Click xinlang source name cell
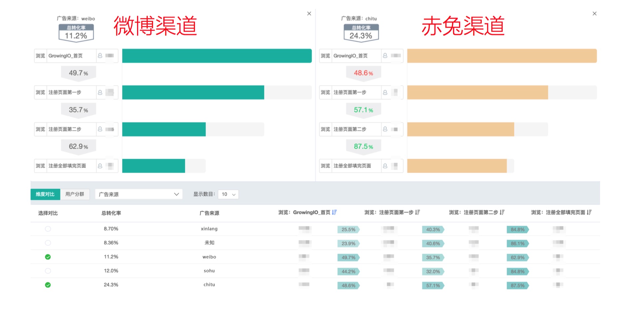Image resolution: width=644 pixels, height=309 pixels. pos(209,229)
